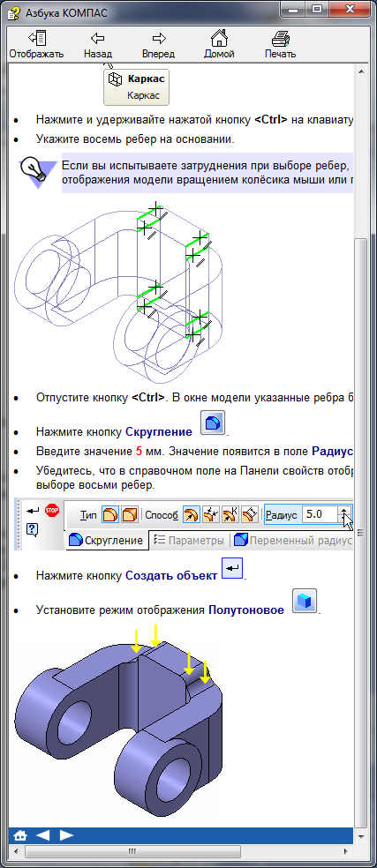Click horizontal scrollbar right arrow

[348, 850]
